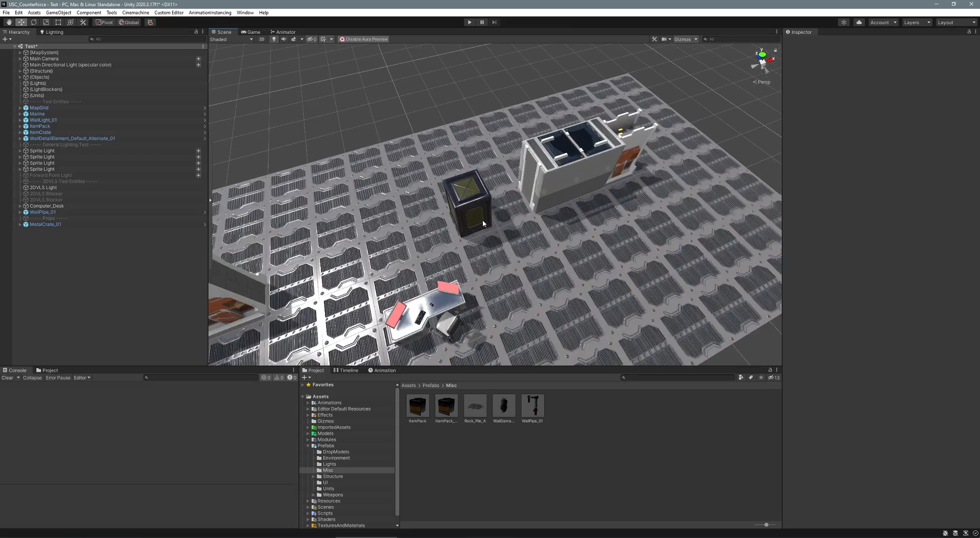Image resolution: width=980 pixels, height=538 pixels.
Task: Toggle Pivot handle position
Action: point(104,23)
